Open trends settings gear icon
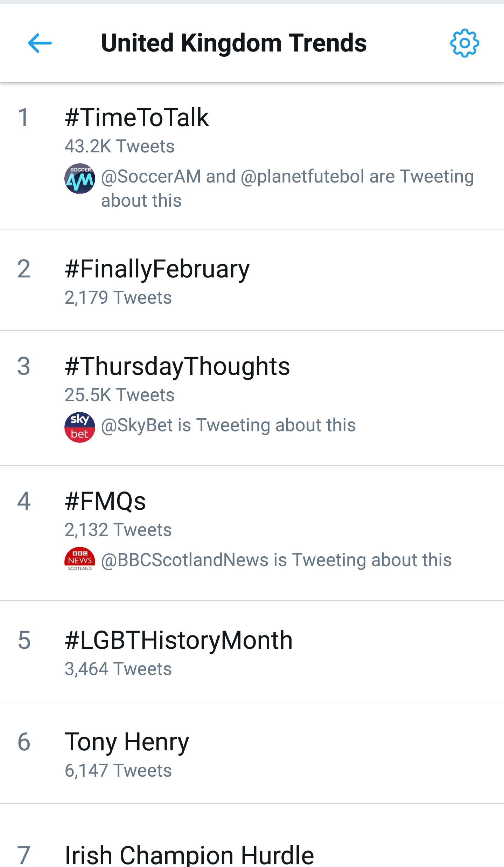 [x=464, y=43]
